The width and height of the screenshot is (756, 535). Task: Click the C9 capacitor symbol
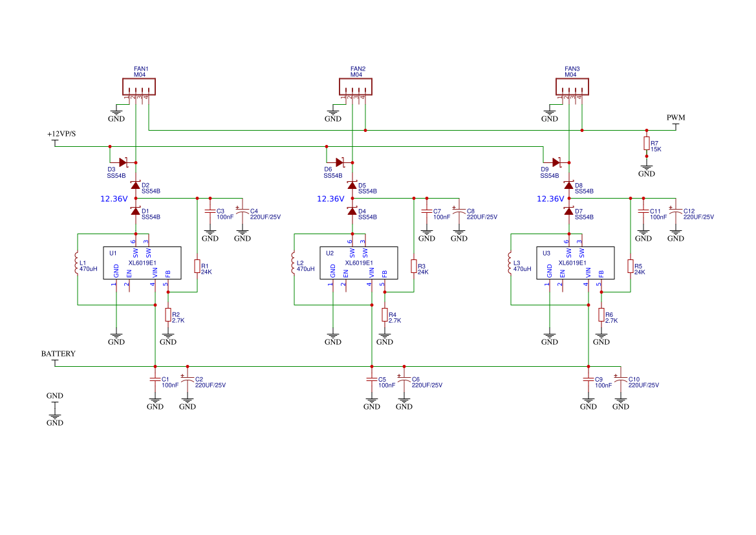[x=589, y=380]
